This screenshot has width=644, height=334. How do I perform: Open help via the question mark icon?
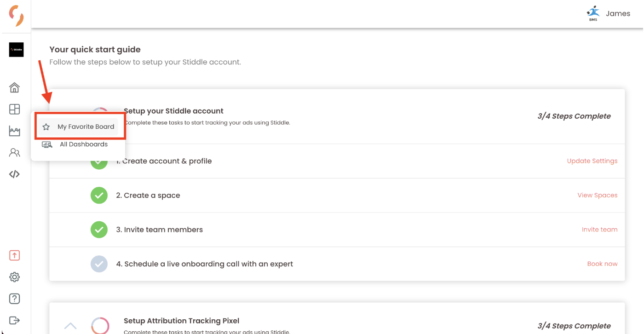[15, 299]
